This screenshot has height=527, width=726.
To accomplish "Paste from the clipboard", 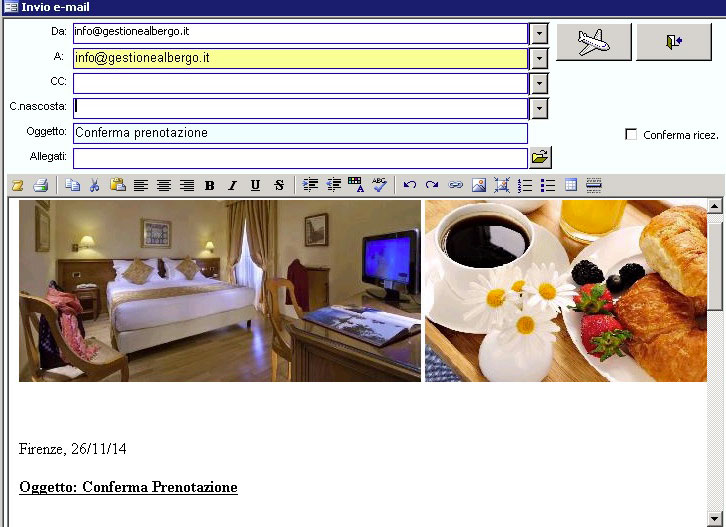I will click(x=118, y=185).
